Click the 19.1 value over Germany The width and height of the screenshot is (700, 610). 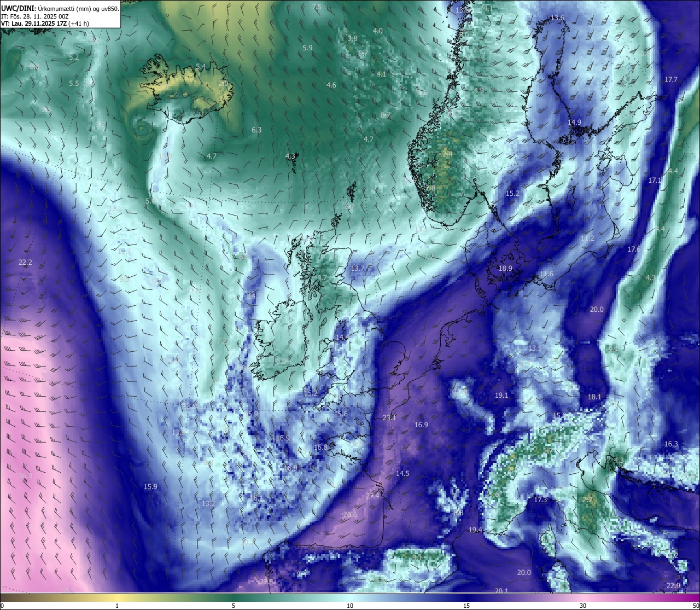(501, 396)
